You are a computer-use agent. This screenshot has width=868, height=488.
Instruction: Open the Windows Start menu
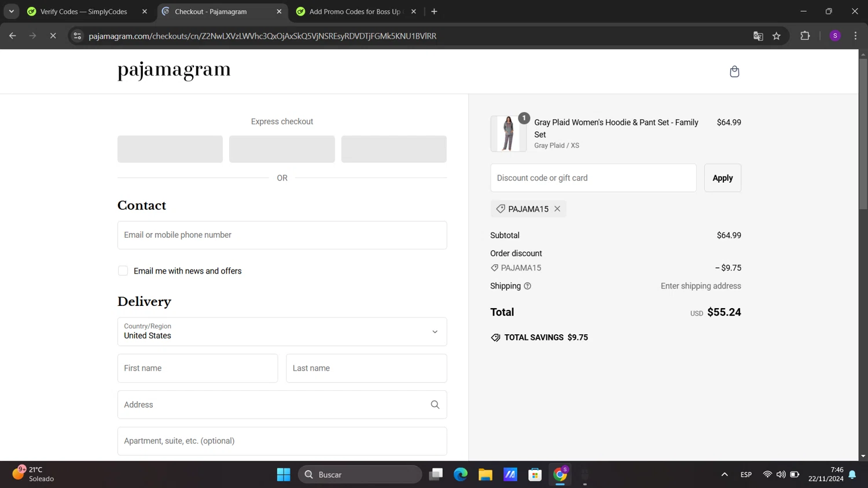284,475
